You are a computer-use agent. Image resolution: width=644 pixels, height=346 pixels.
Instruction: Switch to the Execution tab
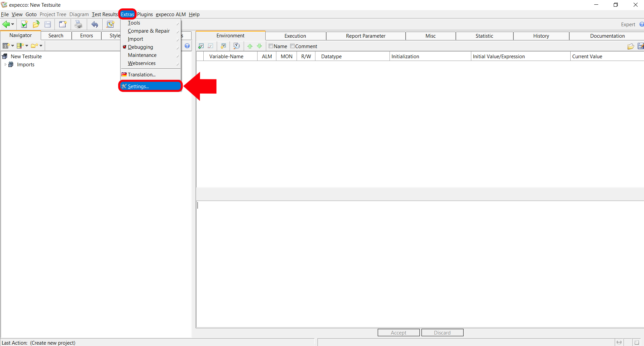pos(295,36)
